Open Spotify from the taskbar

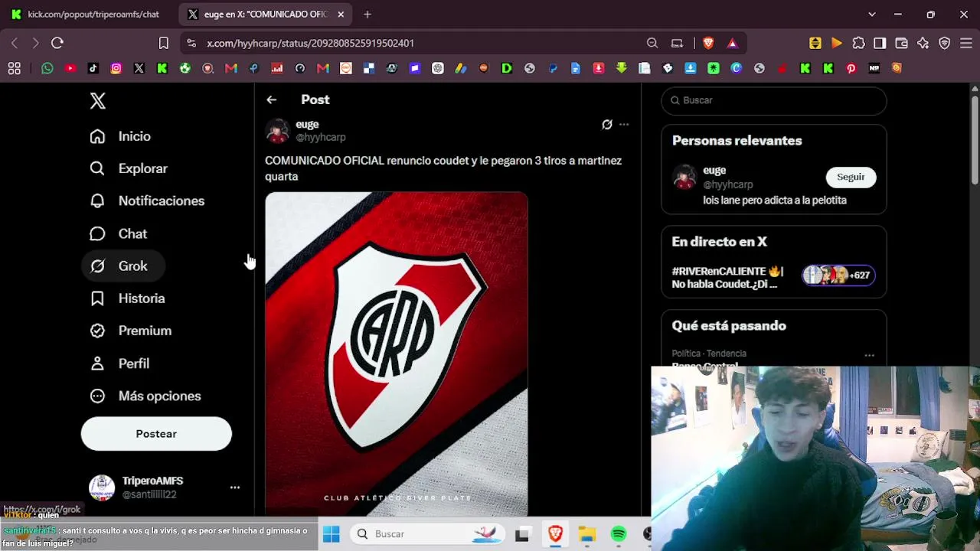[619, 534]
